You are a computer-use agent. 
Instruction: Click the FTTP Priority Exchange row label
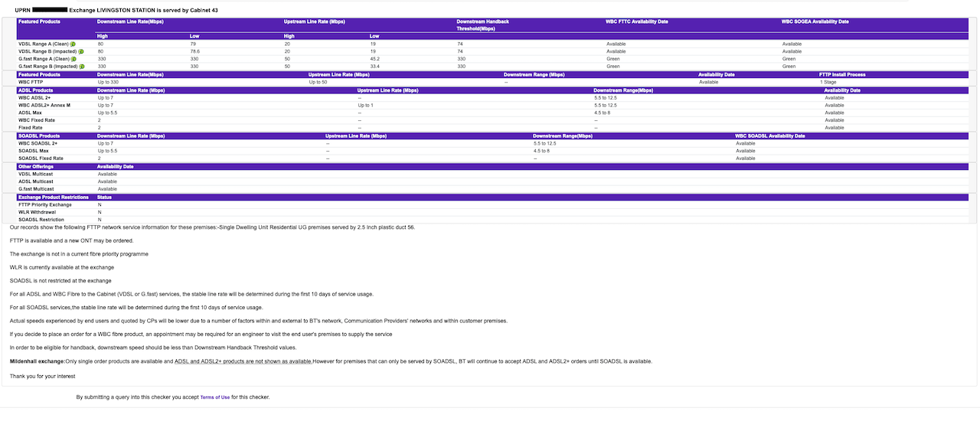tap(45, 204)
